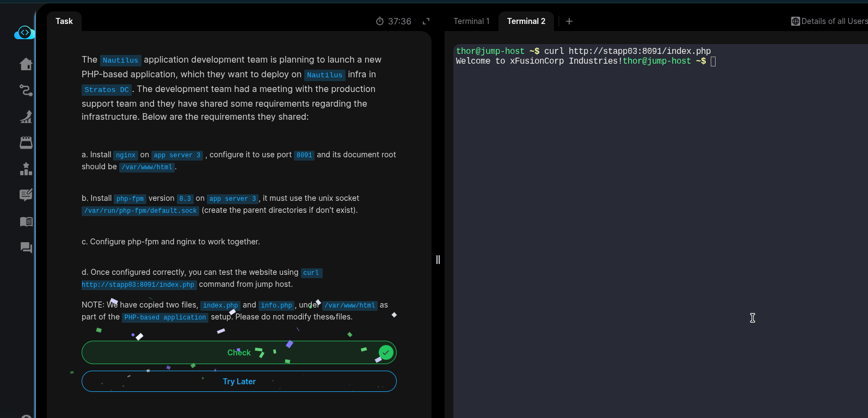Viewport: 868px width, 418px height.
Task: Click the 'info.php' code label
Action: click(x=276, y=305)
